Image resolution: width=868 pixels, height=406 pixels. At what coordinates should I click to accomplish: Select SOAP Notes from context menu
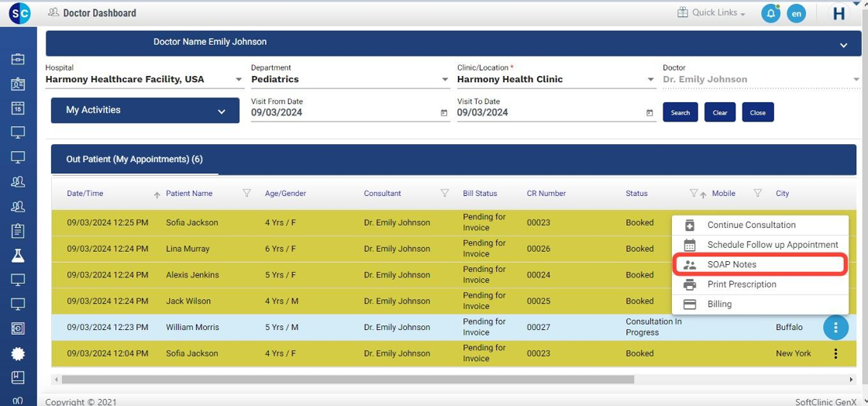[732, 265]
